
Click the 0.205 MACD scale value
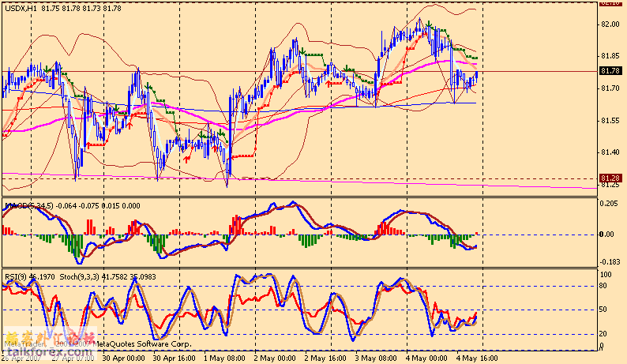click(x=609, y=204)
